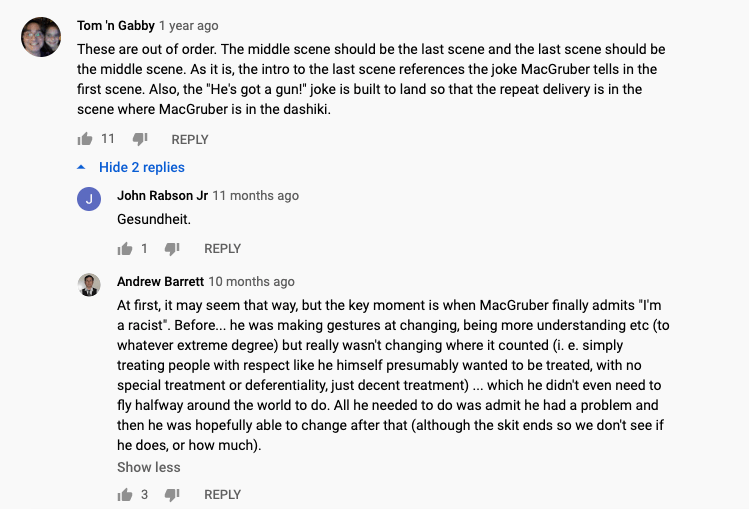Open Andrew Barrett's profile picture
Viewport: 749px width, 509px height.
pos(89,284)
